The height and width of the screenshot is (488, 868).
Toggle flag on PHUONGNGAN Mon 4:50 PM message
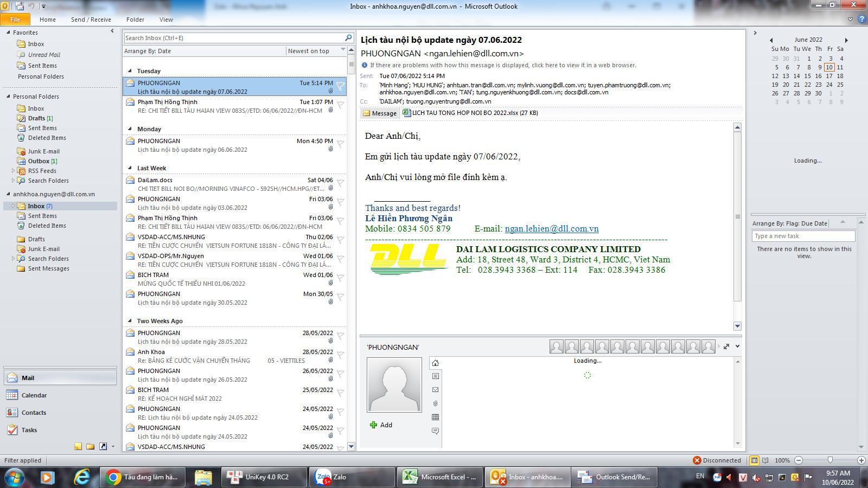(340, 144)
